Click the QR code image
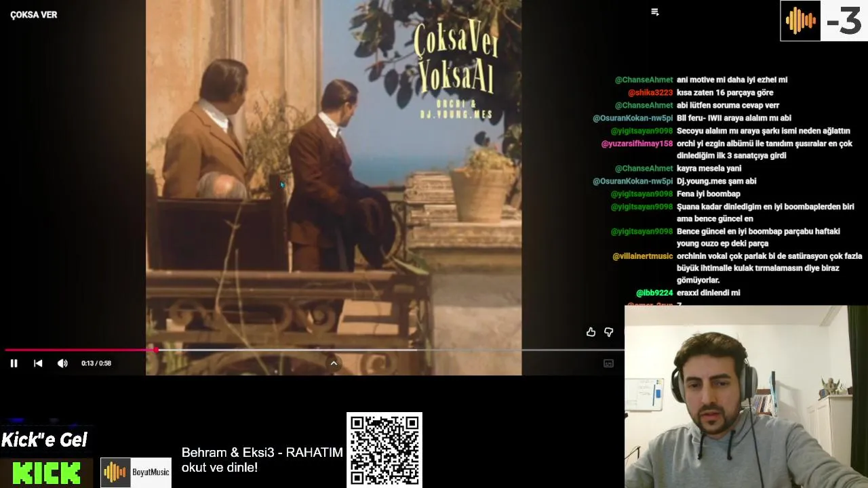This screenshot has height=488, width=868. [384, 450]
